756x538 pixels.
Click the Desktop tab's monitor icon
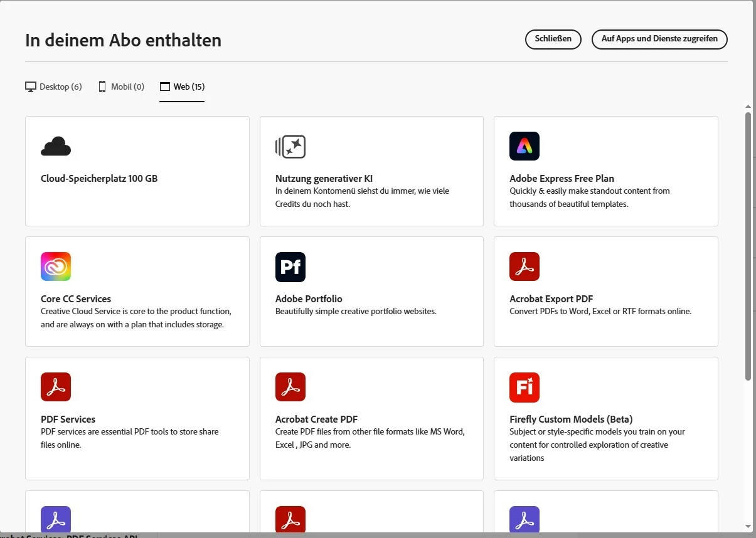(31, 87)
